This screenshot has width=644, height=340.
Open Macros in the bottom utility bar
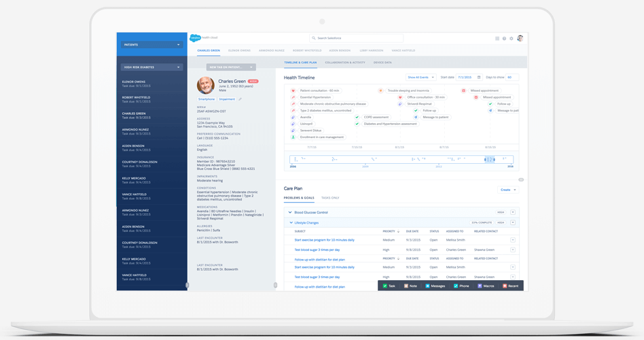[x=485, y=286]
